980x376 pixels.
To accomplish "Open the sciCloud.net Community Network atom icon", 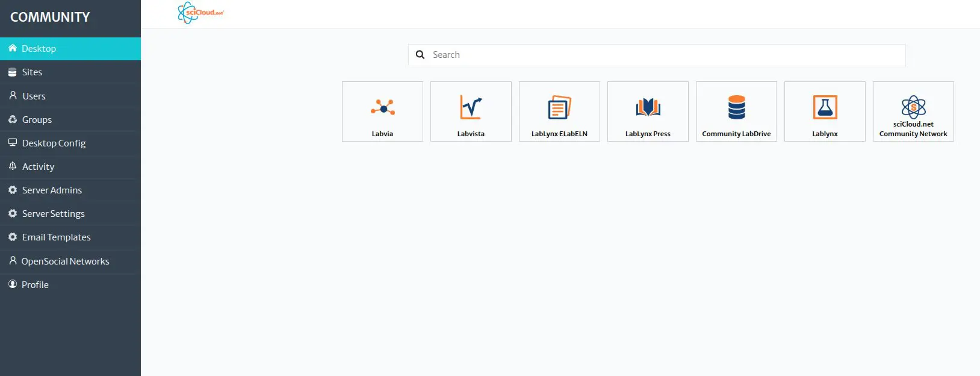I will pyautogui.click(x=913, y=107).
